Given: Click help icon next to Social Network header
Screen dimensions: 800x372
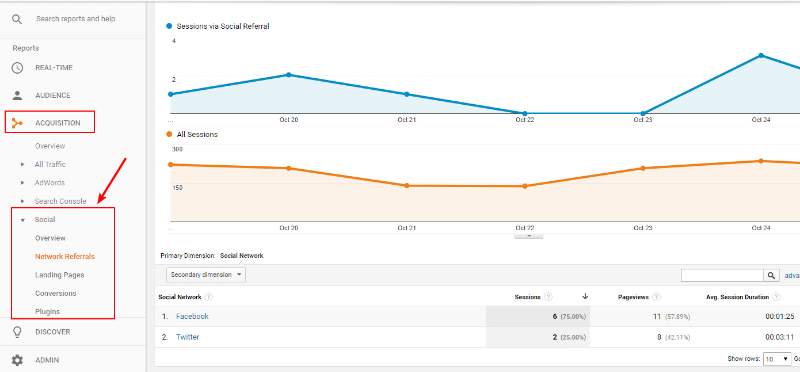Looking at the screenshot, I should (209, 296).
